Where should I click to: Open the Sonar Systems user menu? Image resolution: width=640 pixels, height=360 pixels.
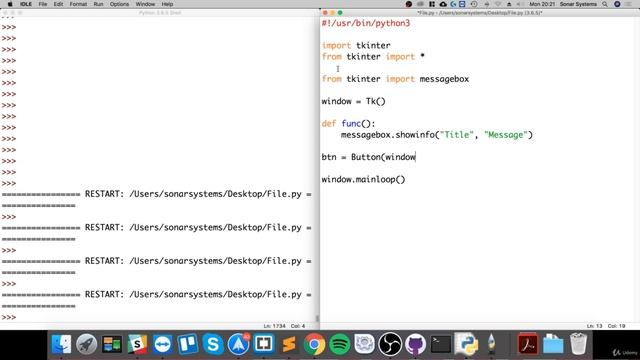coord(578,4)
